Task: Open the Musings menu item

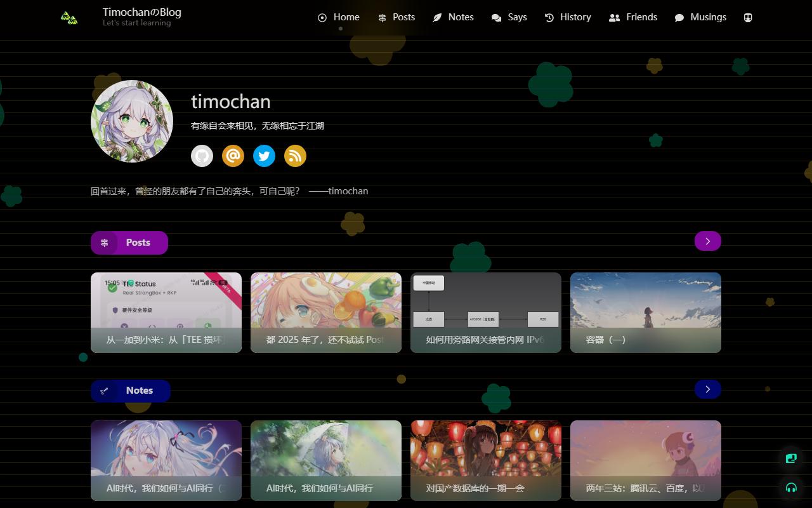Action: [x=700, y=18]
